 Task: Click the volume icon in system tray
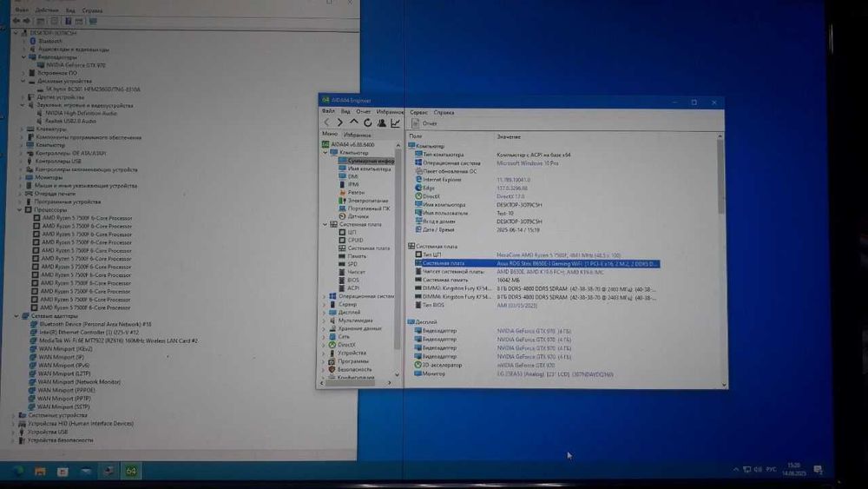pos(757,470)
